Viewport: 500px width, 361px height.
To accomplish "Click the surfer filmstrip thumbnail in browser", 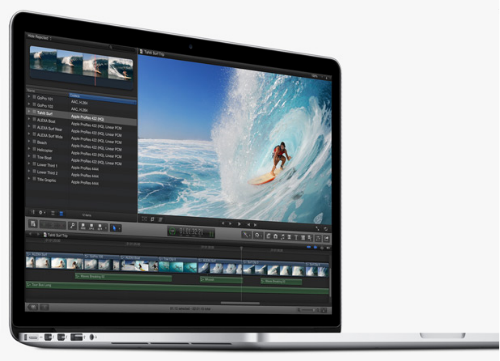I will click(81, 64).
